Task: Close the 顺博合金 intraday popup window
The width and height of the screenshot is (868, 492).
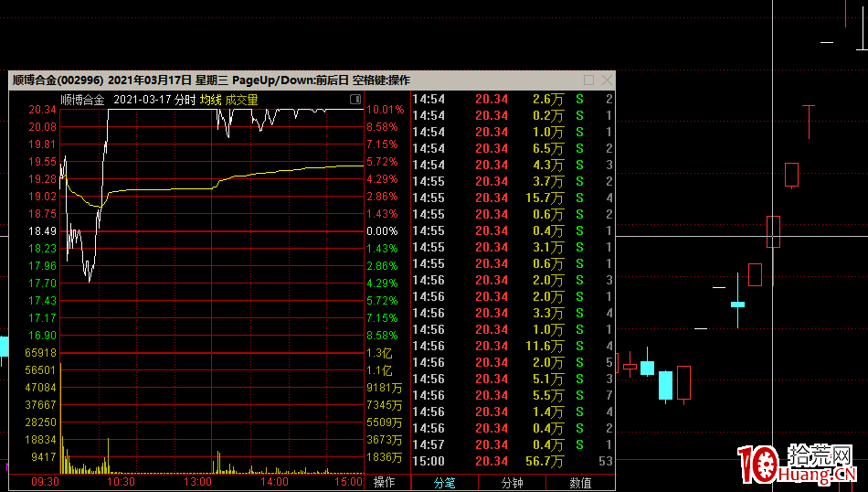Action: point(606,80)
